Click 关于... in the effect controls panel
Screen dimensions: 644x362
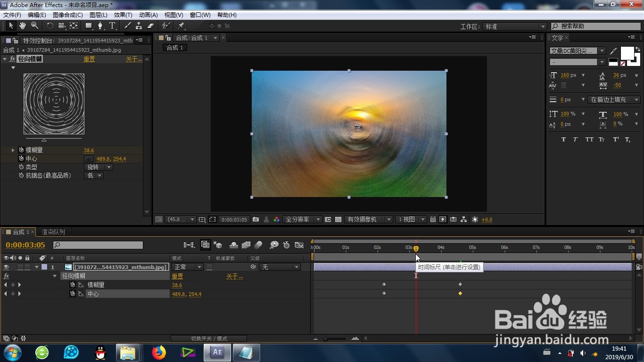click(x=134, y=59)
